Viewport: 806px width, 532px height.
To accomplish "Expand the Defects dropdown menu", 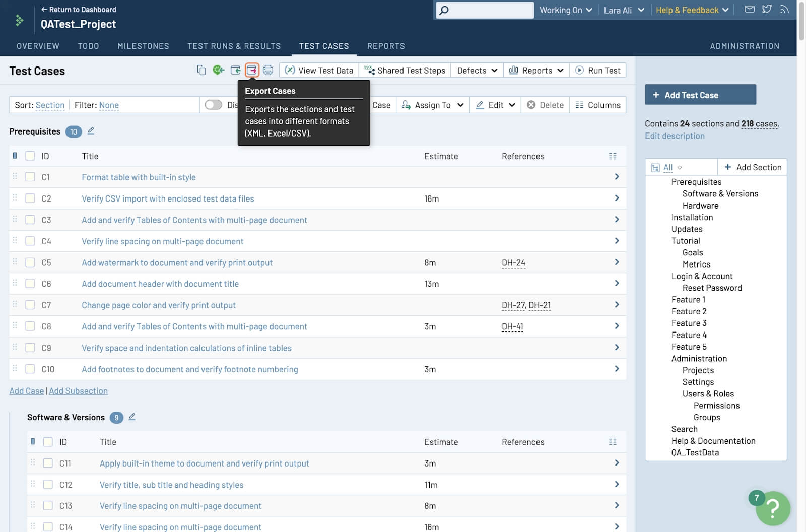I will click(x=477, y=71).
